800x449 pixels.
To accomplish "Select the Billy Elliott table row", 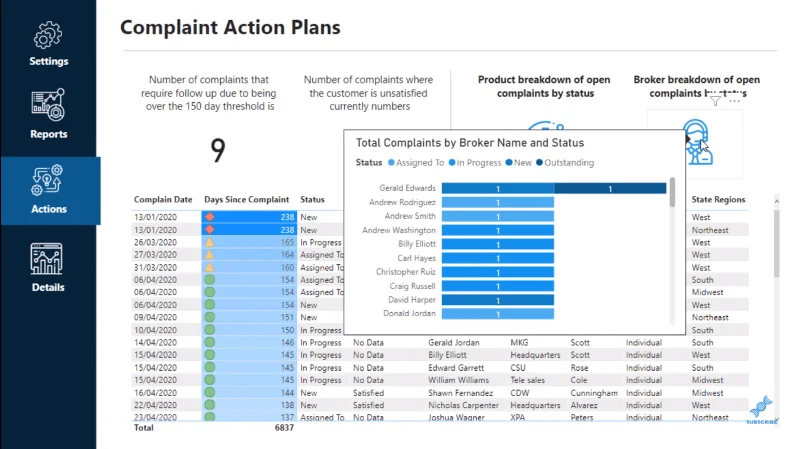I will (x=440, y=355).
